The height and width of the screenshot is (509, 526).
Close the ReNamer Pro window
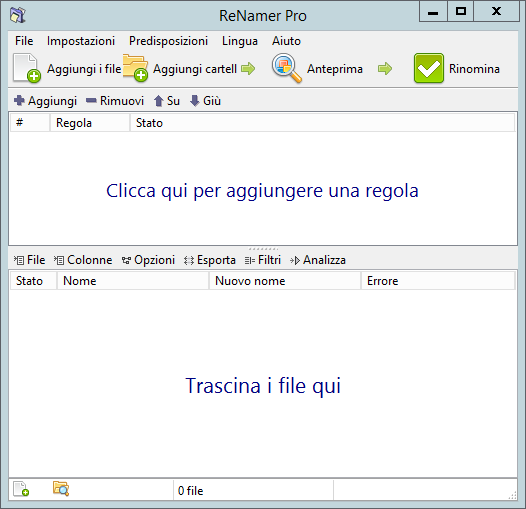pos(496,12)
